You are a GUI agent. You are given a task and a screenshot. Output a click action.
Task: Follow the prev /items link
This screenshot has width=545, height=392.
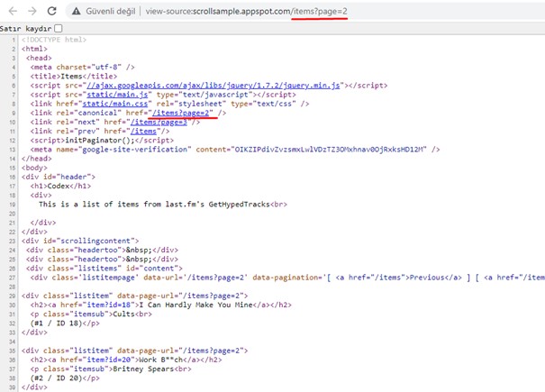coord(143,132)
